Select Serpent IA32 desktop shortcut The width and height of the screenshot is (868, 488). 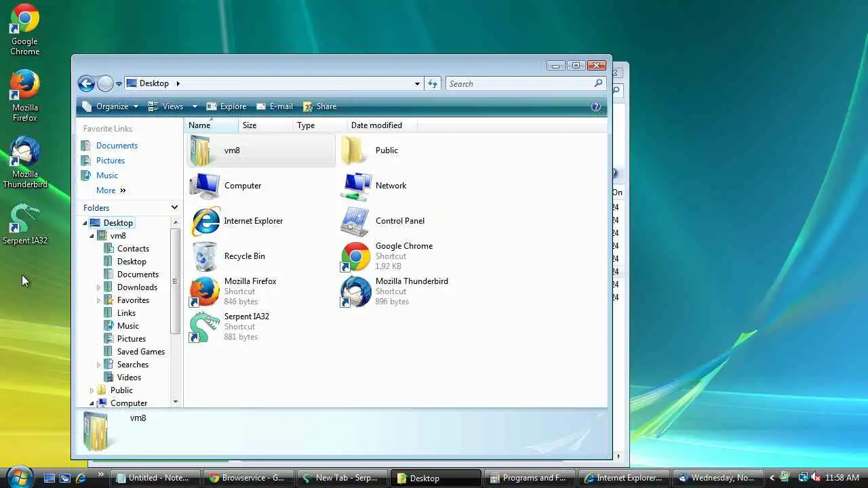[25, 224]
